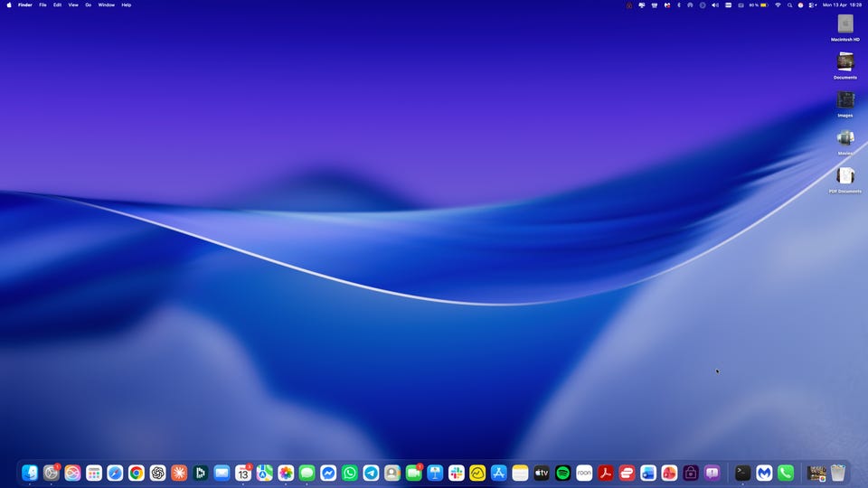Open the Photos app
The height and width of the screenshot is (488, 868).
pyautogui.click(x=286, y=473)
